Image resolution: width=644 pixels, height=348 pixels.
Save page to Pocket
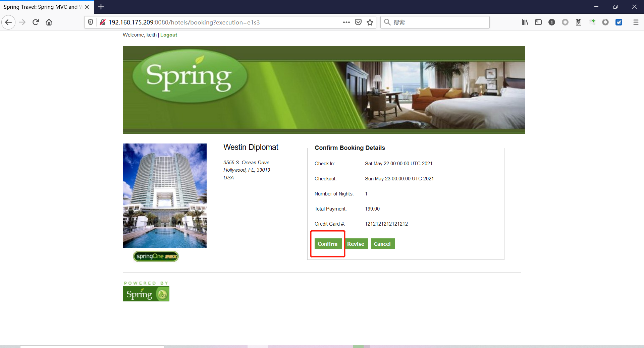coord(358,22)
